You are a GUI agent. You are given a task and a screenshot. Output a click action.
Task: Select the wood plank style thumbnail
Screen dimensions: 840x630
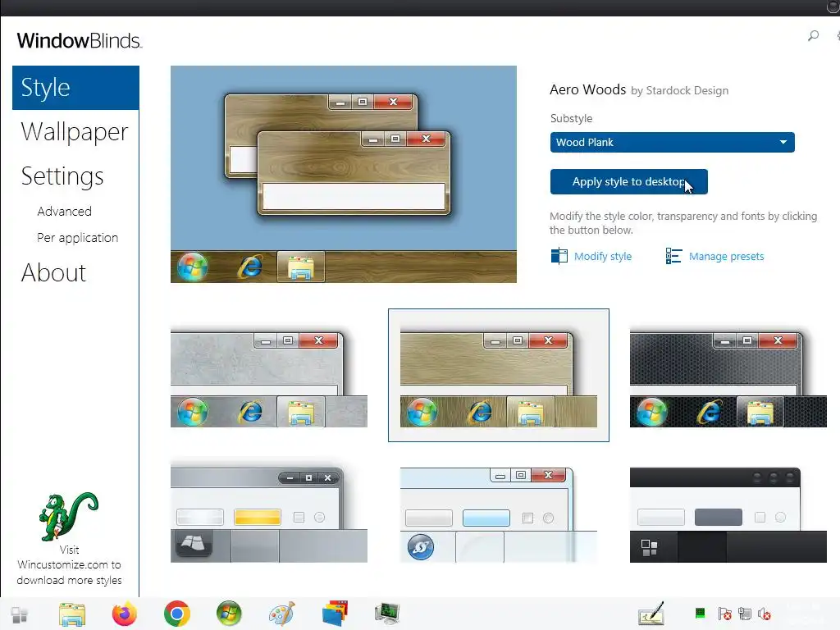point(498,375)
